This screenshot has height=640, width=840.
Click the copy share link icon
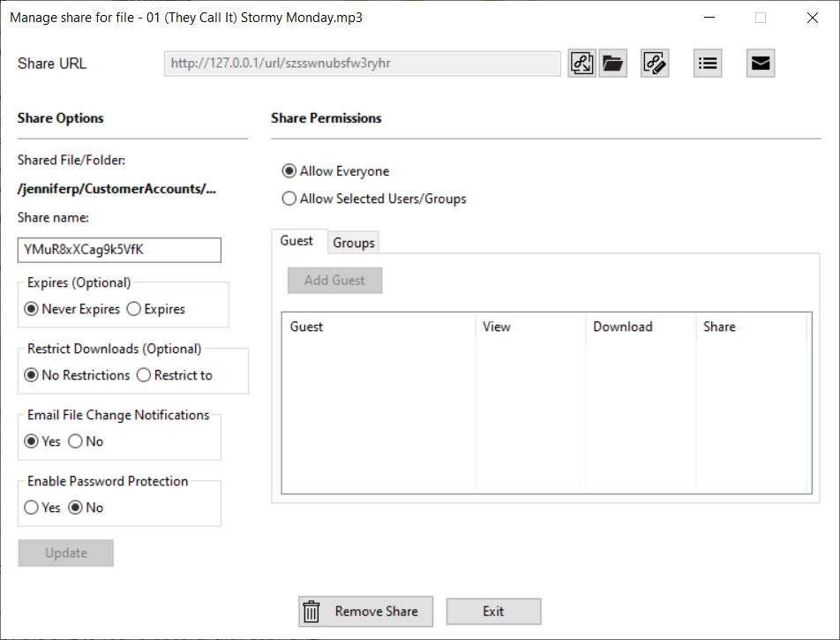click(x=582, y=64)
